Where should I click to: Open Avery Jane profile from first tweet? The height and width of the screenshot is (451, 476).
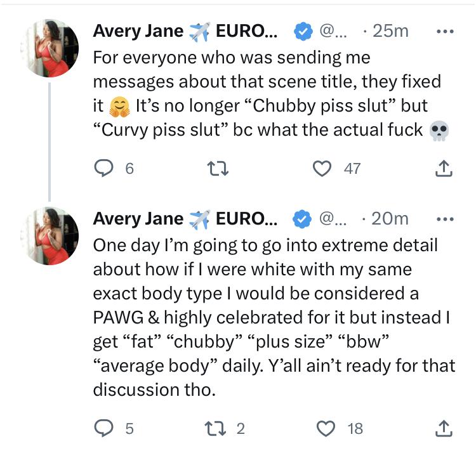(138, 30)
